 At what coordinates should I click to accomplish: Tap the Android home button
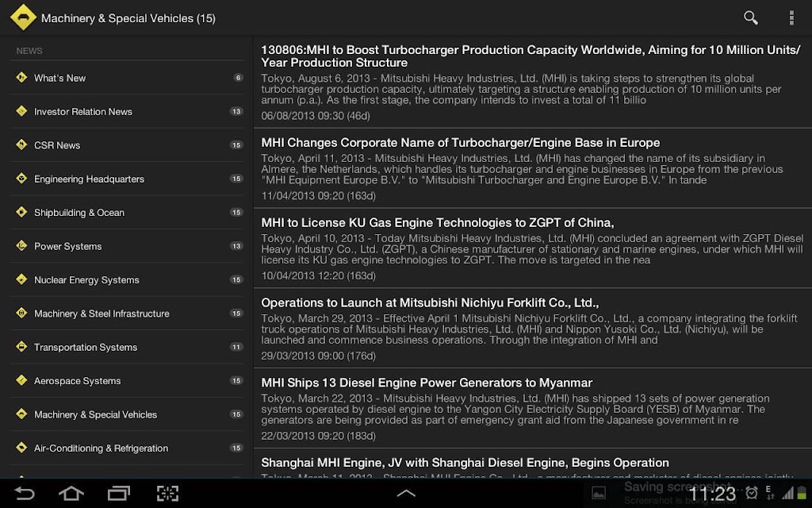pos(71,493)
